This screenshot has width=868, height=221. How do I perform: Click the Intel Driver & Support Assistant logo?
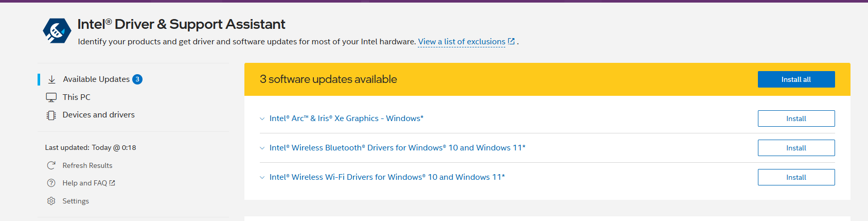pos(57,31)
